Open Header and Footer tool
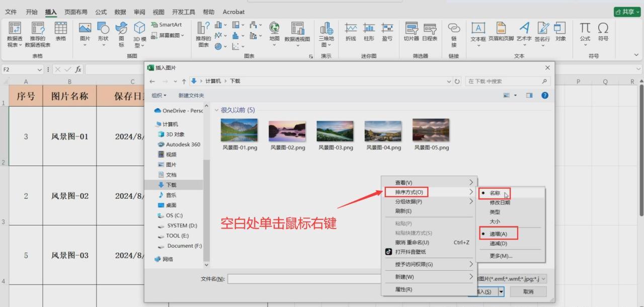Viewport: 644px width, 307px height. (x=501, y=32)
